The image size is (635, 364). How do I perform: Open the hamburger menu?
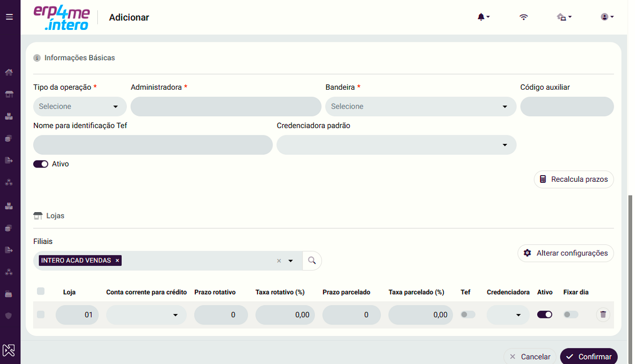(9, 17)
